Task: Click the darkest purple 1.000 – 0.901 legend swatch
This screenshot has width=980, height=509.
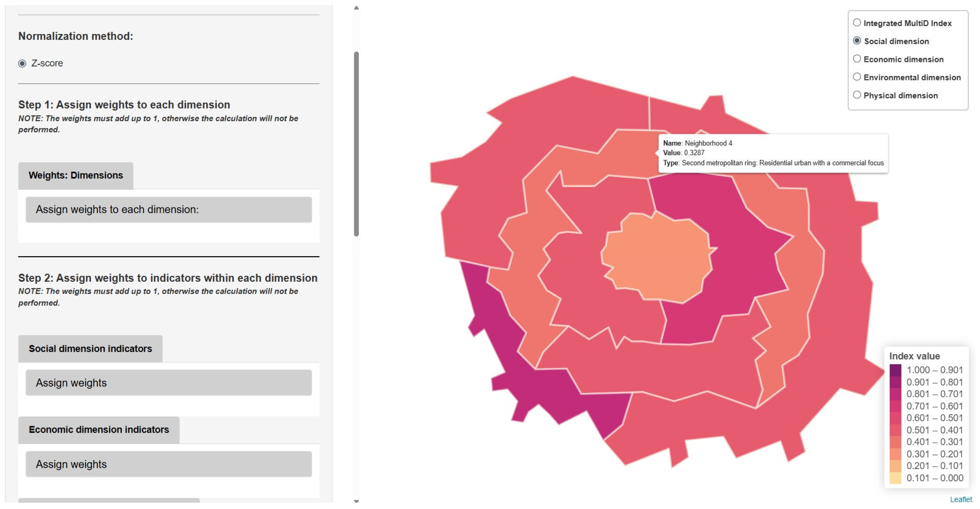Action: click(x=895, y=370)
